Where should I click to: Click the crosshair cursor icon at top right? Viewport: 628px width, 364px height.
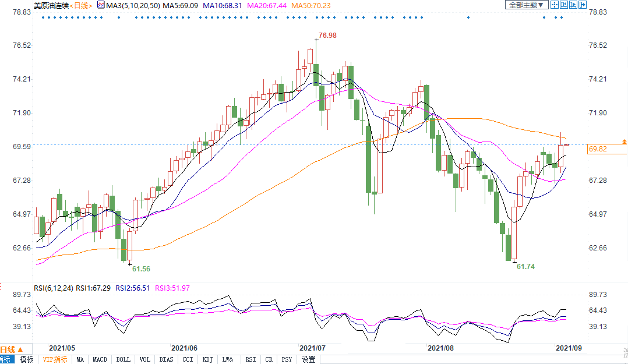(554, 5)
